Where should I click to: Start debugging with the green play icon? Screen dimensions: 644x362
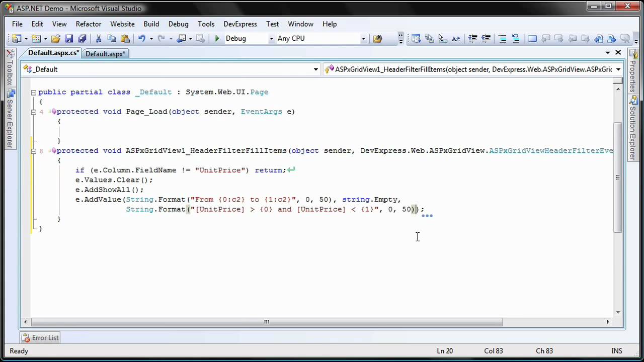[217, 39]
